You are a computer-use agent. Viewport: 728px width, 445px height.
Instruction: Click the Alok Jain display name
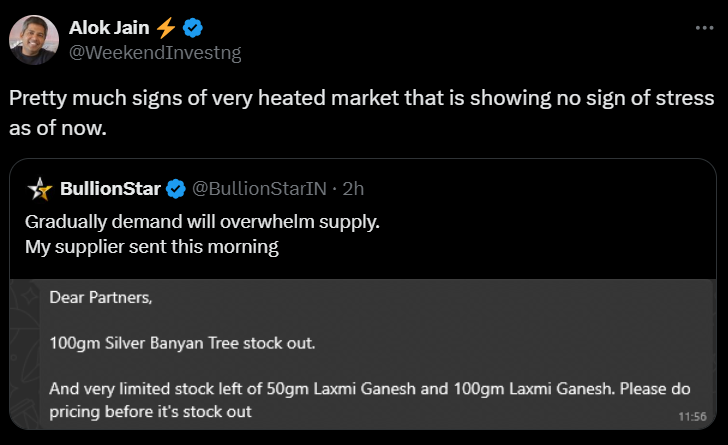click(109, 28)
